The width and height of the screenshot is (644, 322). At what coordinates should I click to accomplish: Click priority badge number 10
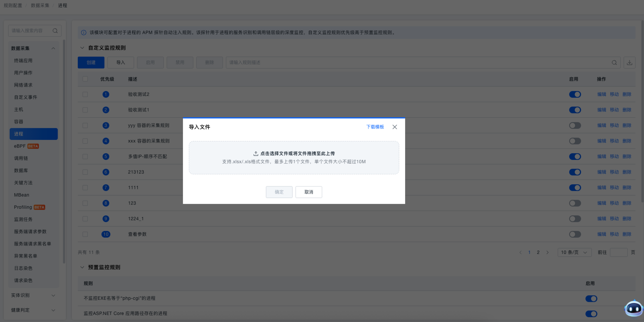tap(106, 234)
